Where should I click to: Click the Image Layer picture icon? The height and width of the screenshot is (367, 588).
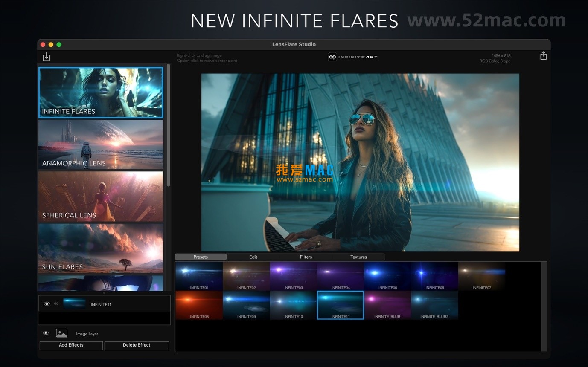[x=61, y=333]
